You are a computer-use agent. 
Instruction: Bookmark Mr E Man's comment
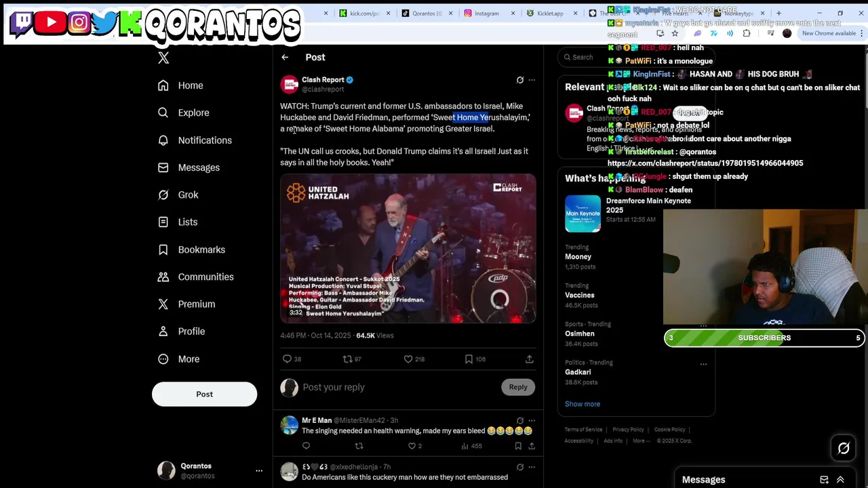pos(518,446)
